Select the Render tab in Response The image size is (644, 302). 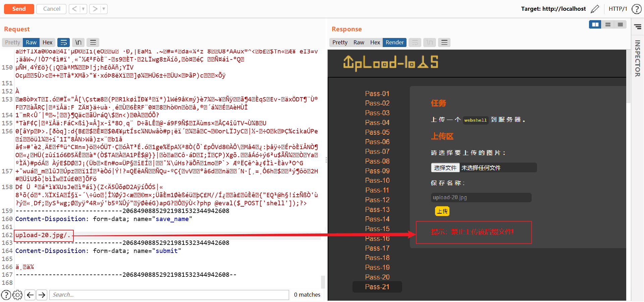tap(394, 42)
